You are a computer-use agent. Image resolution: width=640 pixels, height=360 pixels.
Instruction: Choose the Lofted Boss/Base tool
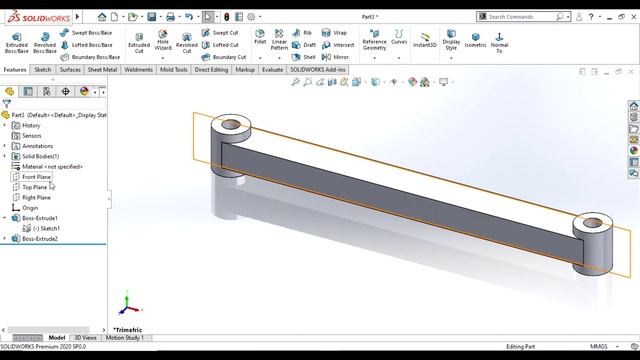pyautogui.click(x=86, y=45)
